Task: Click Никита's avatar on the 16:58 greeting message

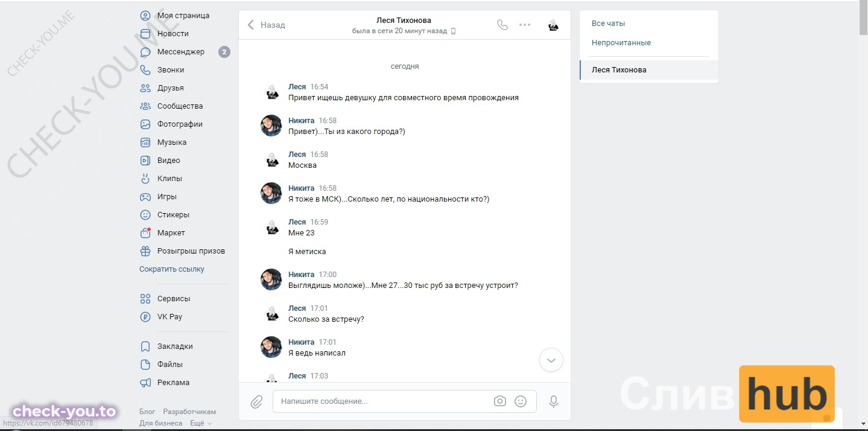Action: point(271,126)
